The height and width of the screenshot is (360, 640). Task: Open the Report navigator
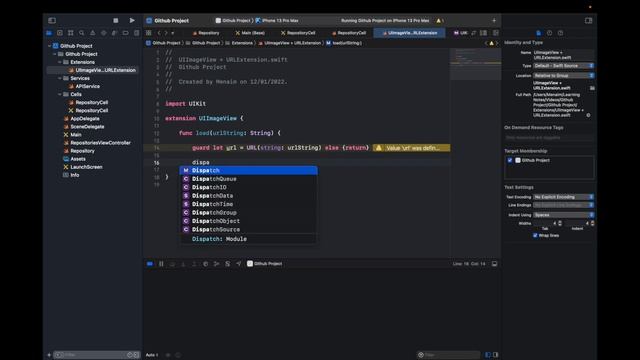(x=136, y=33)
